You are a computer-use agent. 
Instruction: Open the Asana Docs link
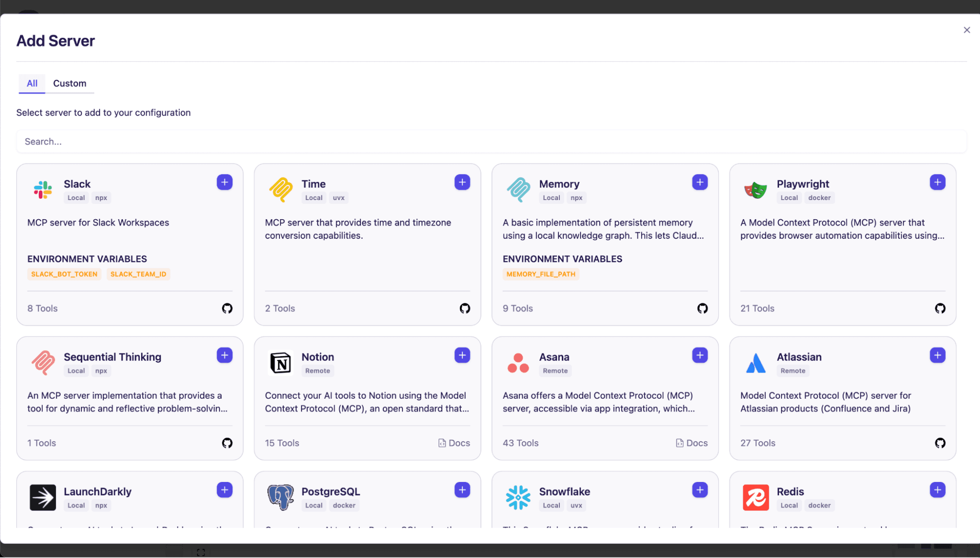click(692, 443)
